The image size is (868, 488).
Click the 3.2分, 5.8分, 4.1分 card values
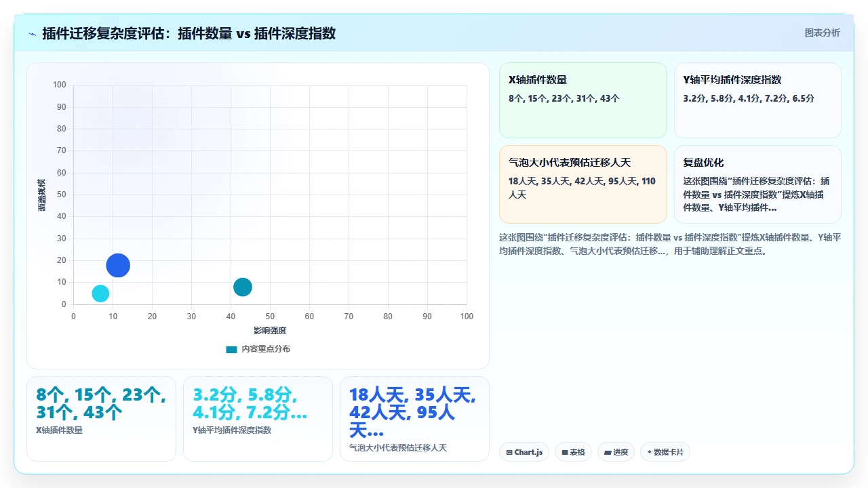[x=749, y=98]
